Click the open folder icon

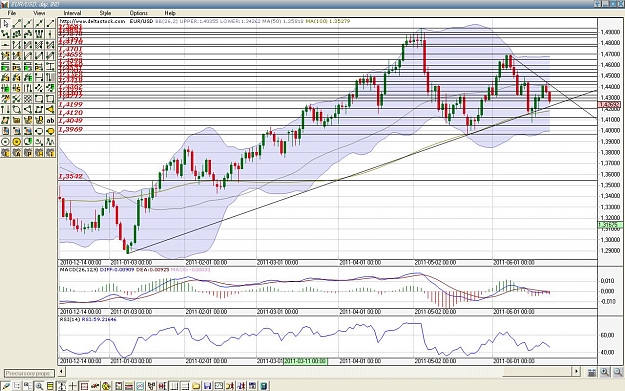(x=196, y=386)
